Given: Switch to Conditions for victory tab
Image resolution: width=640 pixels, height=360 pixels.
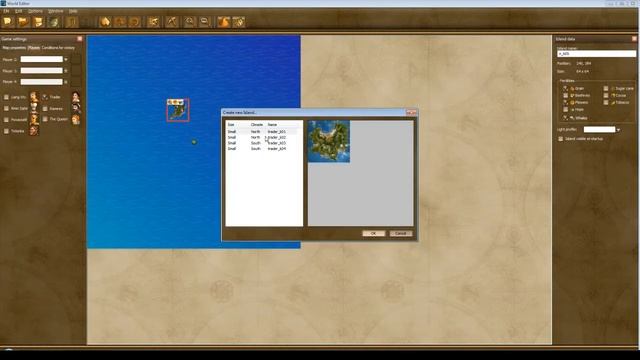Looking at the screenshot, I should tap(58, 48).
